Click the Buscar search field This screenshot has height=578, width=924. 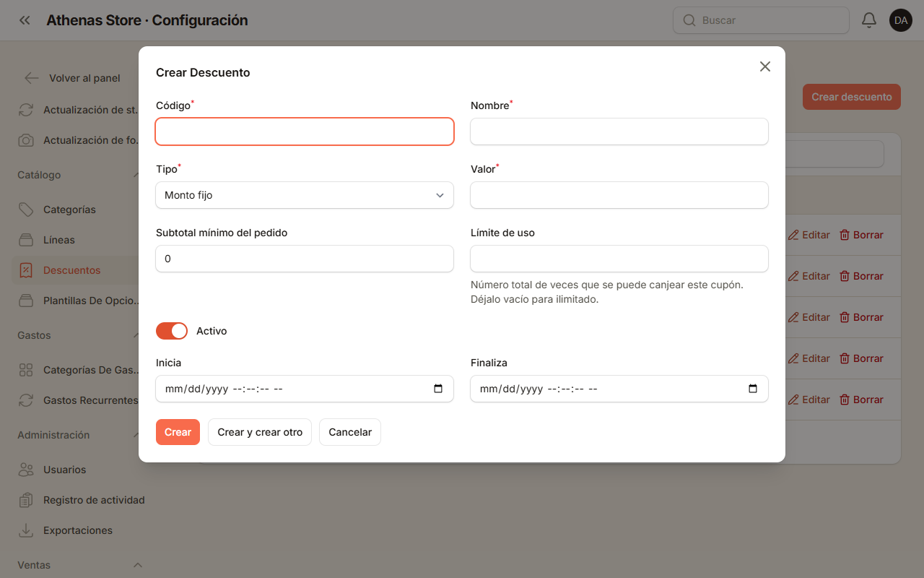click(x=761, y=20)
